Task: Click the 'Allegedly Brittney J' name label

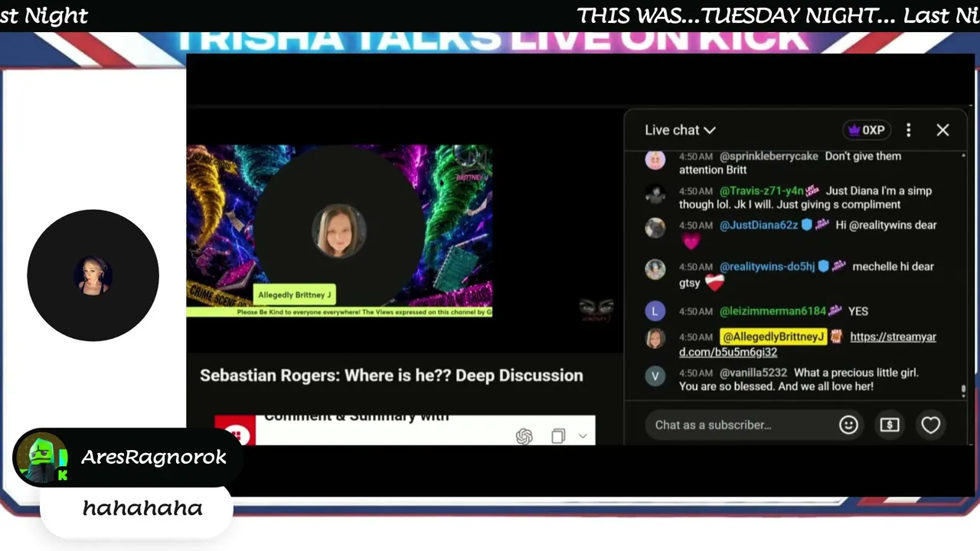Action: (295, 295)
